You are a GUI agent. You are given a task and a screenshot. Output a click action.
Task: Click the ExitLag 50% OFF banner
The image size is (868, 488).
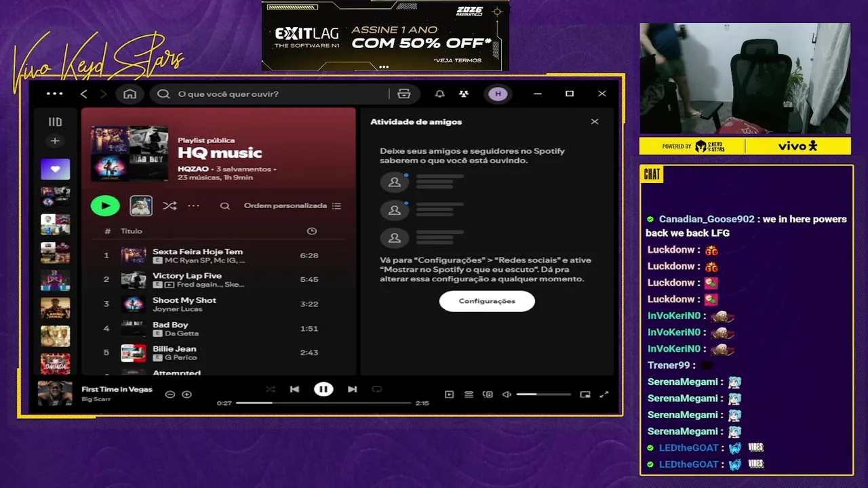click(x=385, y=35)
